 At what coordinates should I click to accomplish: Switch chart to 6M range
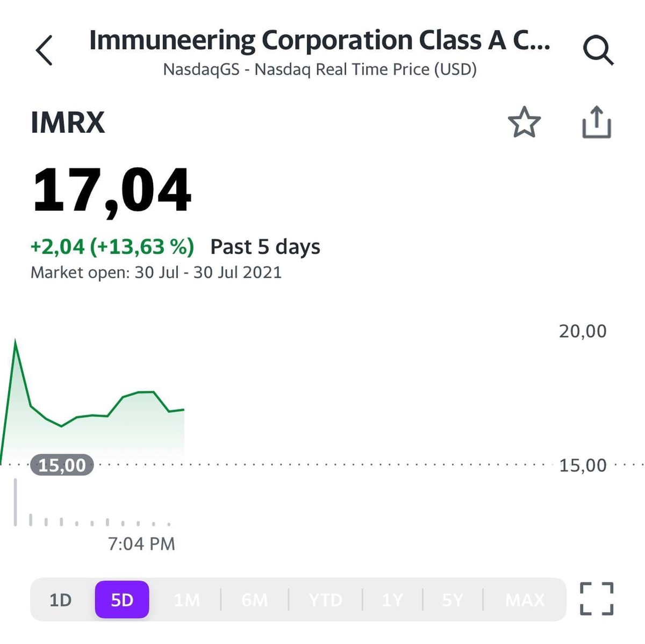[x=254, y=600]
